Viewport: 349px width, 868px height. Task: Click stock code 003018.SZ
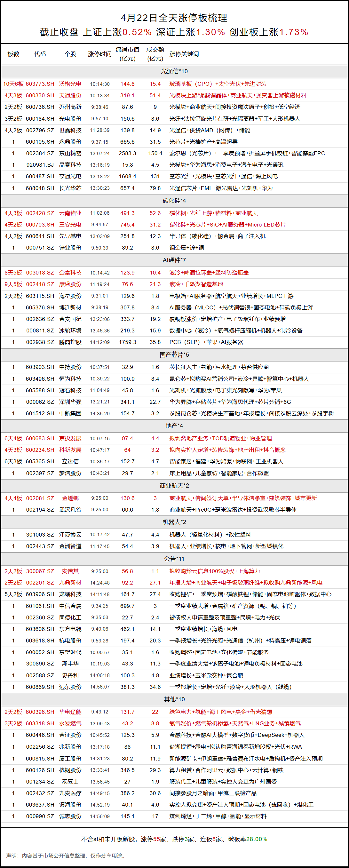[x=40, y=273]
